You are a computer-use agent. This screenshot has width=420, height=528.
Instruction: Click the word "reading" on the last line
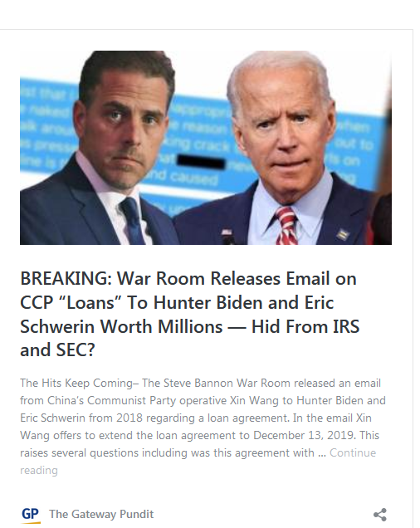pos(39,470)
